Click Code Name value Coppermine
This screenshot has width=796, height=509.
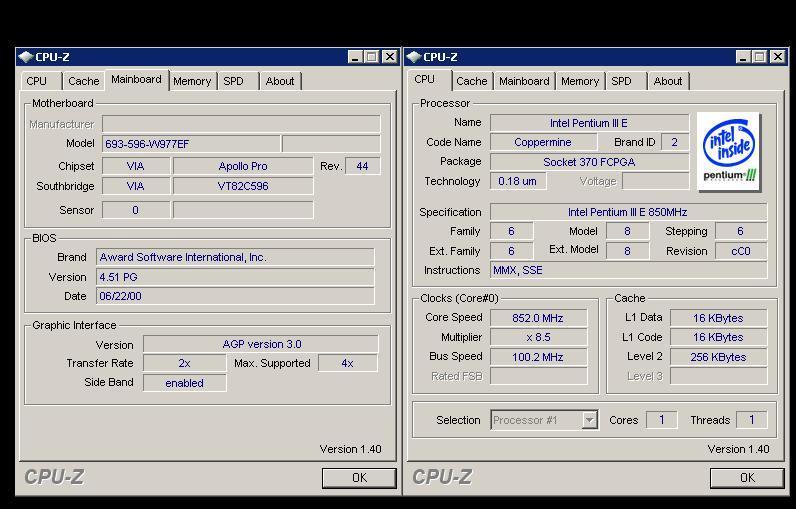tap(543, 143)
